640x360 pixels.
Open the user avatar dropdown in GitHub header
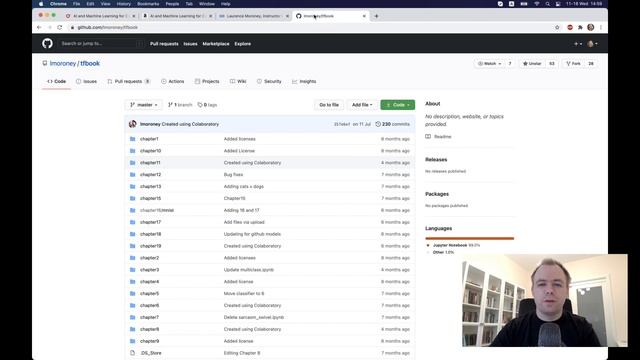coord(592,44)
